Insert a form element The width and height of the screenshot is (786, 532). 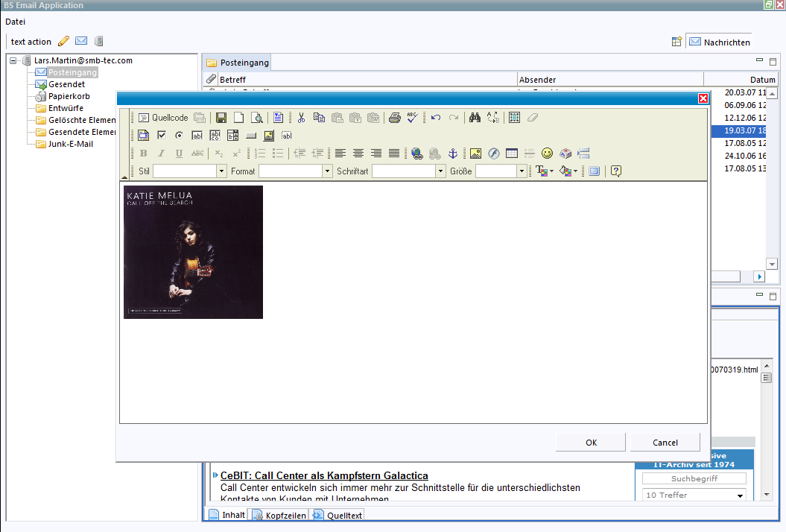tap(143, 136)
